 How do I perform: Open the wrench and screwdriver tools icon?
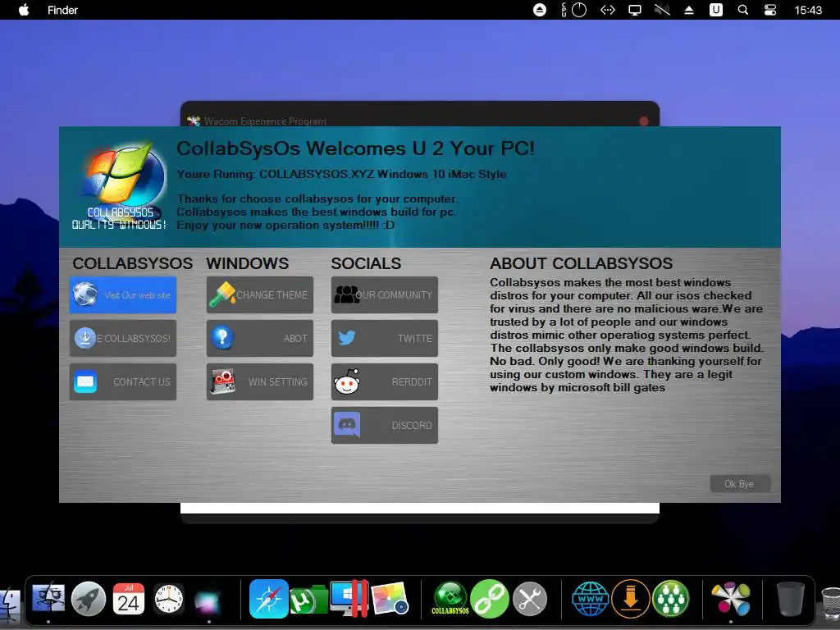[530, 599]
